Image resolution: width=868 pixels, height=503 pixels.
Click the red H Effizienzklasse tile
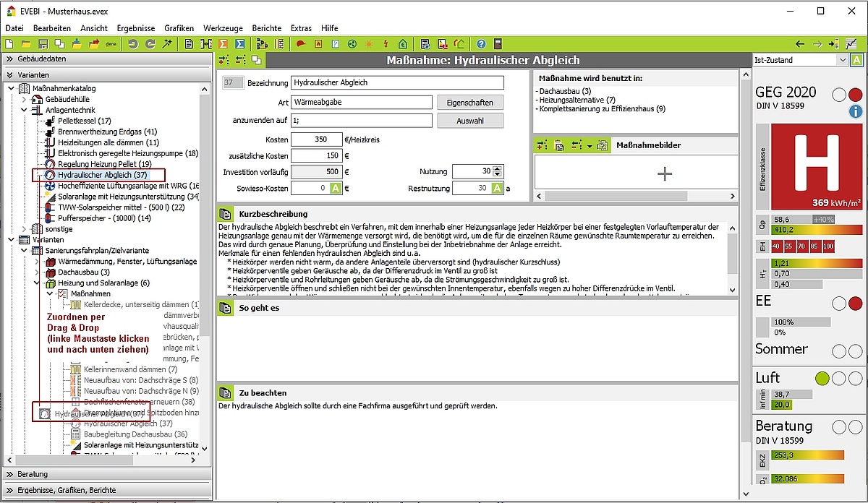pyautogui.click(x=817, y=166)
